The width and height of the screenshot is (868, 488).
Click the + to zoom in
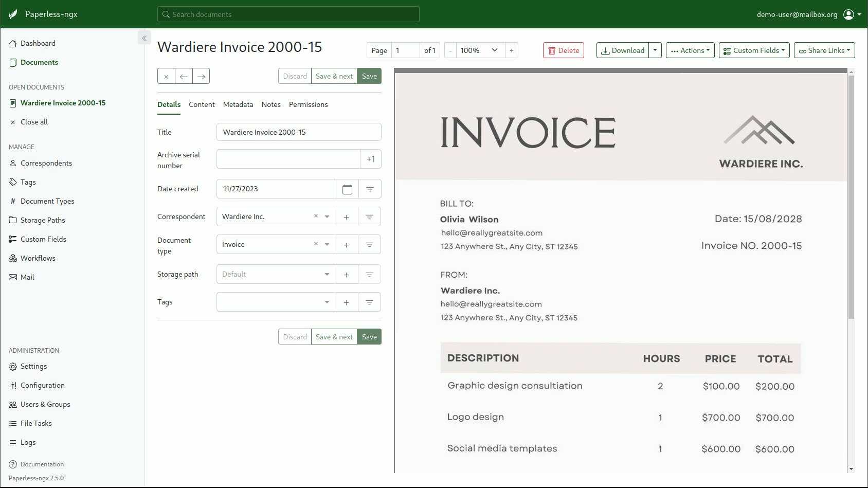tap(511, 50)
